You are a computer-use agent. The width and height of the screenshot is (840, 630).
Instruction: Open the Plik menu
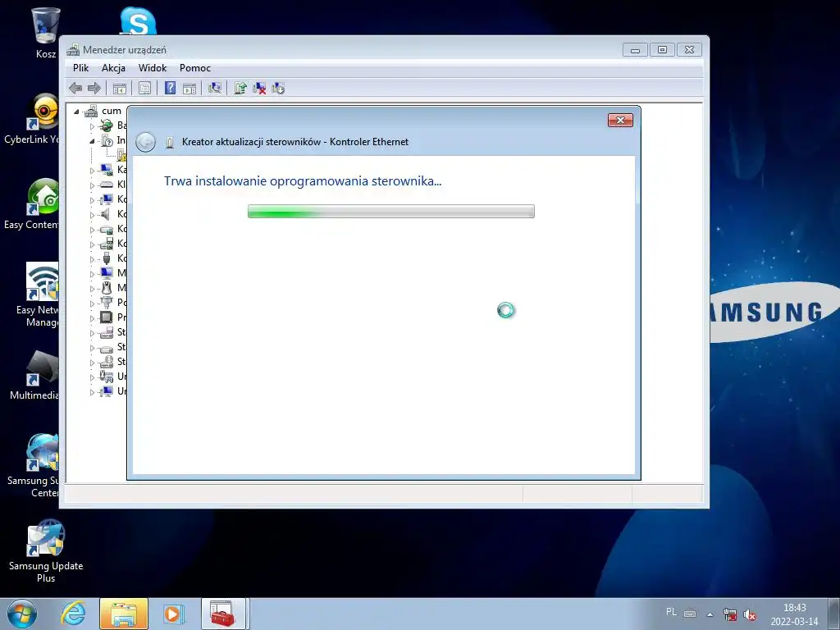[81, 68]
